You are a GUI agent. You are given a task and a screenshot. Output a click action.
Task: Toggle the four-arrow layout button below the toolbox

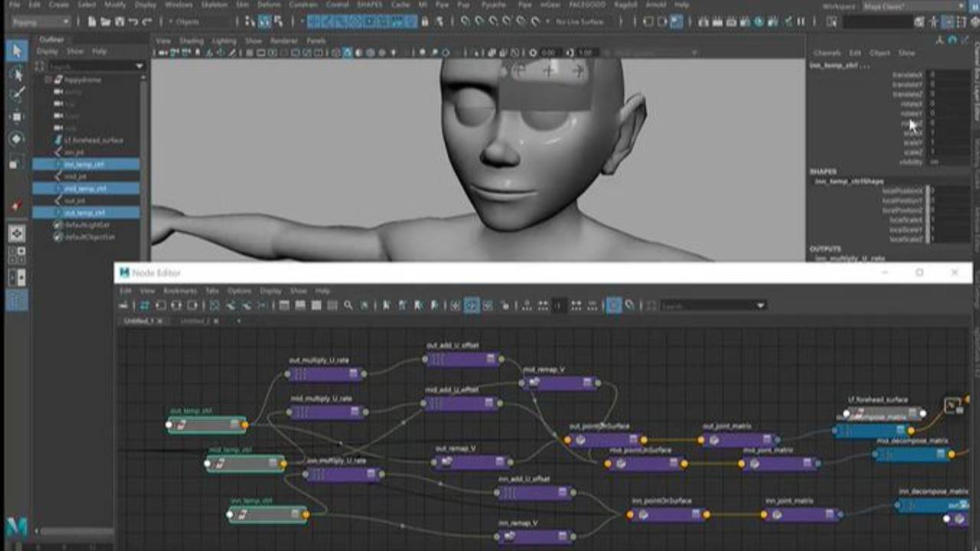point(17,233)
